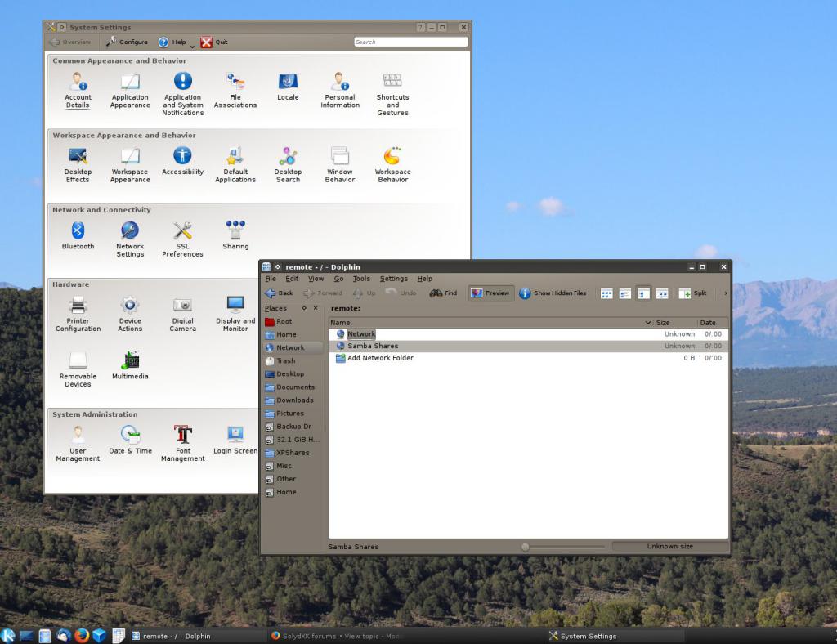Open Dolphin View menu
837x644 pixels.
click(316, 279)
